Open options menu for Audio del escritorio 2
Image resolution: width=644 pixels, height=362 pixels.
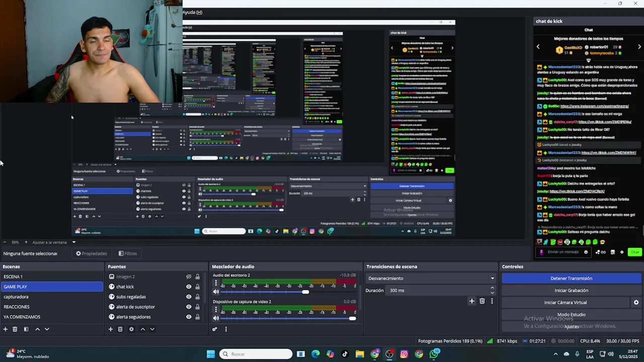click(x=216, y=283)
